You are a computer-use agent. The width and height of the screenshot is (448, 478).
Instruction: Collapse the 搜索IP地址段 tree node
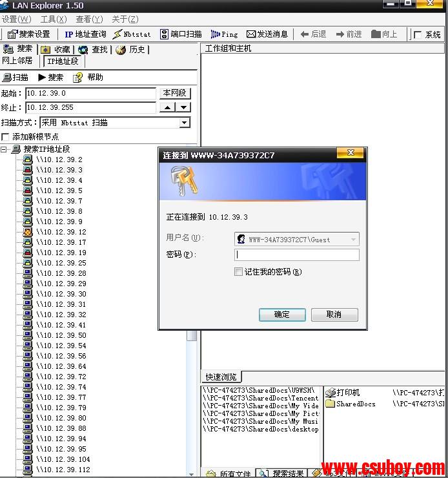click(x=4, y=149)
